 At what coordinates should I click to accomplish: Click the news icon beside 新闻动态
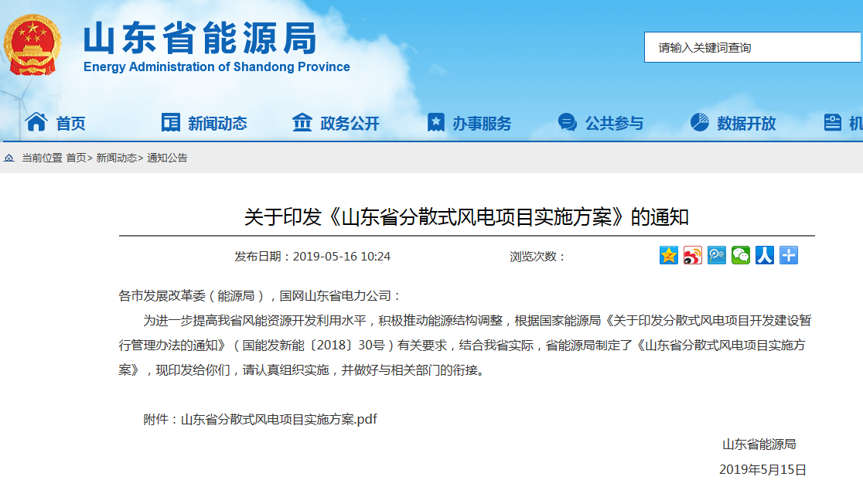(171, 122)
